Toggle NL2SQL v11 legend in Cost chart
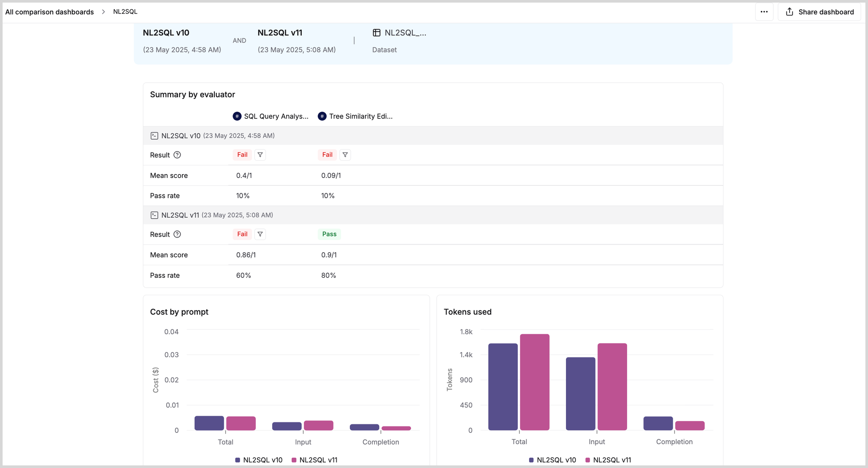 point(314,460)
